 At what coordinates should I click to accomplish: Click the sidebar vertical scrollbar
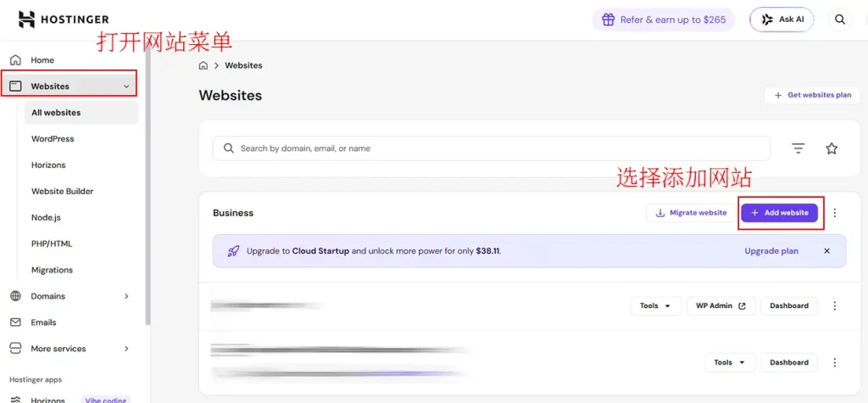147,186
